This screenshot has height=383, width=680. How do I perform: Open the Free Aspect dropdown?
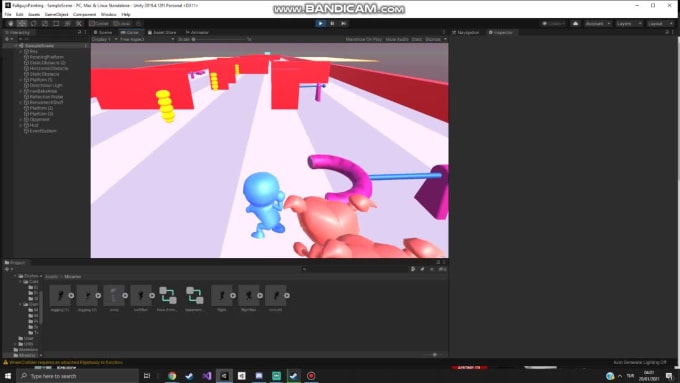[x=147, y=39]
